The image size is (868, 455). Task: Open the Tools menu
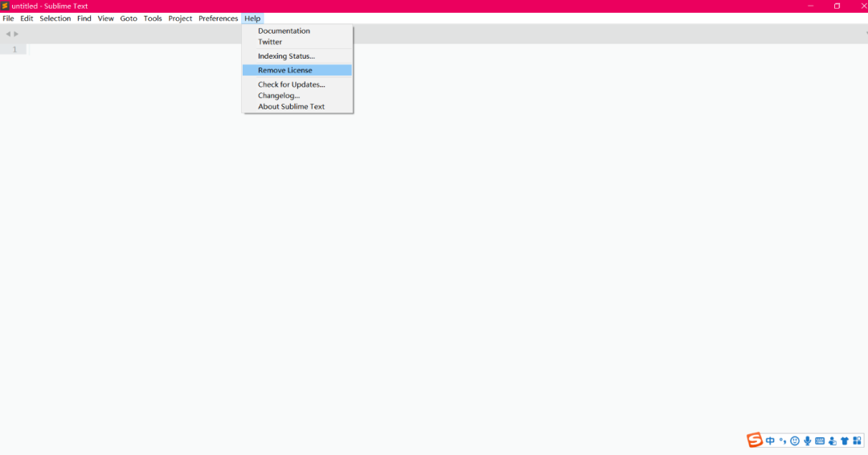pos(153,18)
